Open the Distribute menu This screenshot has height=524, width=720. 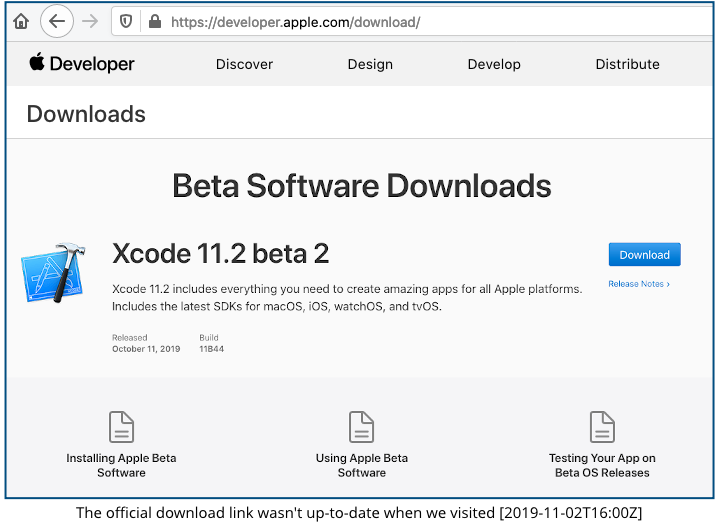(627, 64)
